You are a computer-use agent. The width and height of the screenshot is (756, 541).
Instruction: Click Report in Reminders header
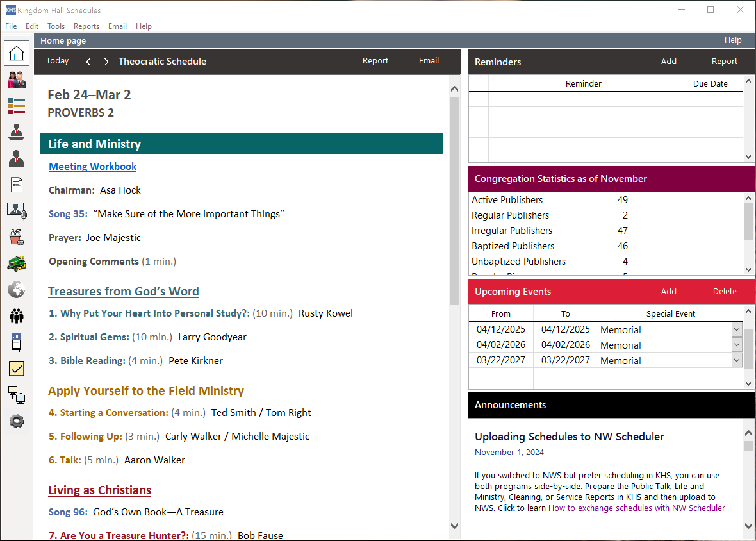(x=724, y=61)
